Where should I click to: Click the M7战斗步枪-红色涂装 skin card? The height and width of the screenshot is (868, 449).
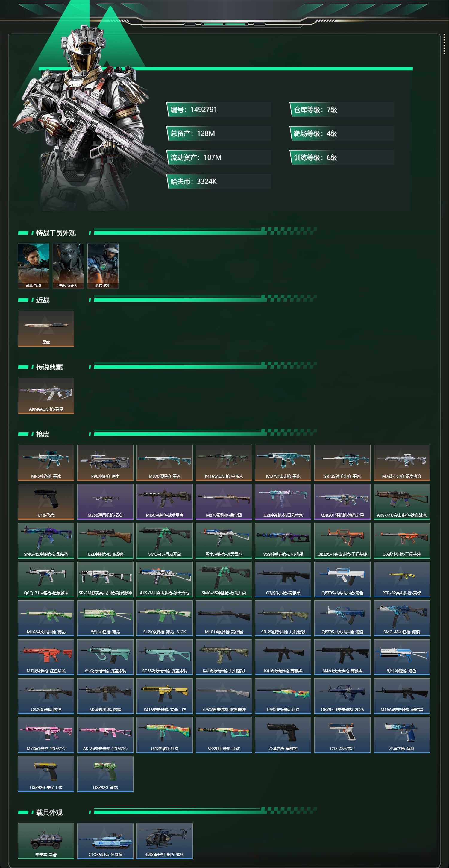pos(46,657)
